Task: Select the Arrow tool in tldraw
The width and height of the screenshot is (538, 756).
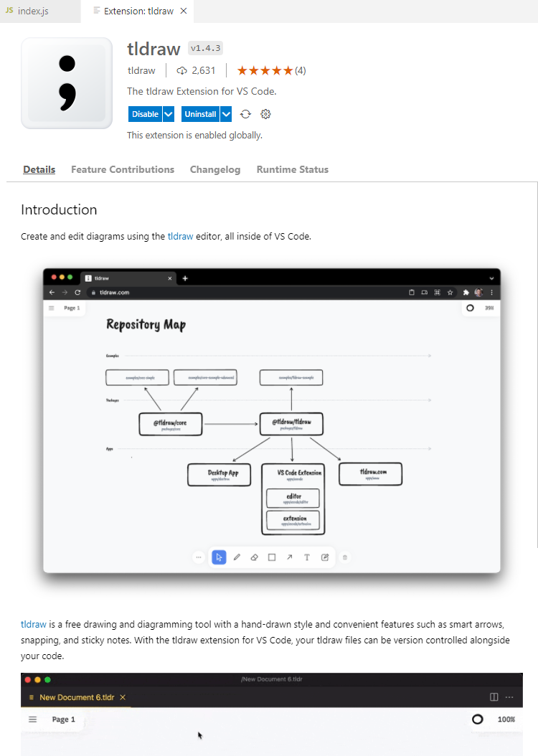Action: tap(289, 557)
